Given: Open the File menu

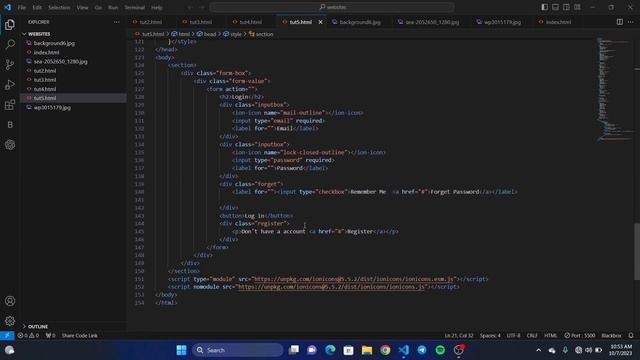Looking at the screenshot, I should (x=22, y=7).
